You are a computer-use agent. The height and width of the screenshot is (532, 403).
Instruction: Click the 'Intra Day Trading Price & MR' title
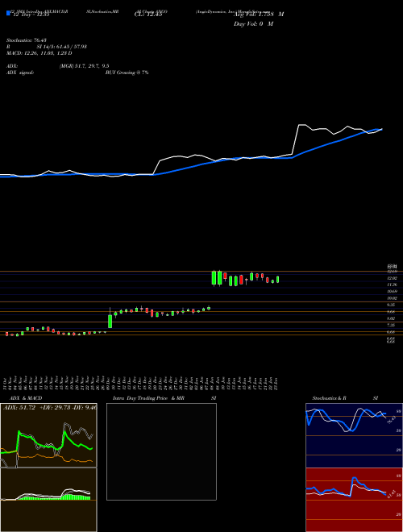[149, 398]
